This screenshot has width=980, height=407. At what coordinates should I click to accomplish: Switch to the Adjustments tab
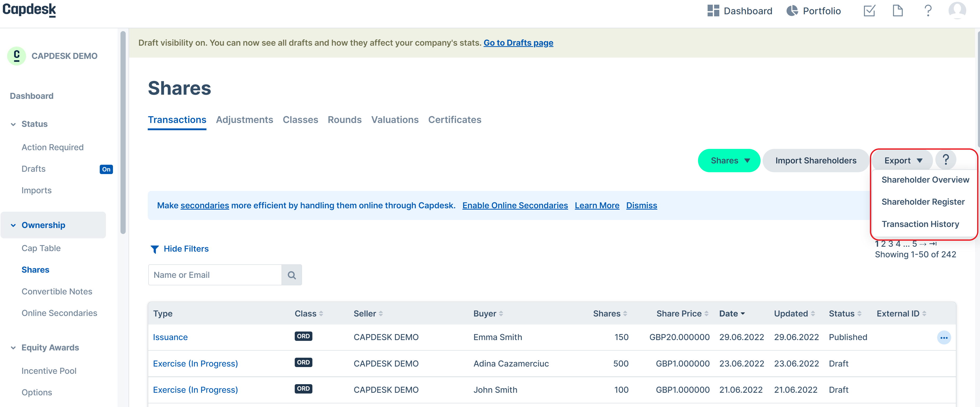click(244, 120)
